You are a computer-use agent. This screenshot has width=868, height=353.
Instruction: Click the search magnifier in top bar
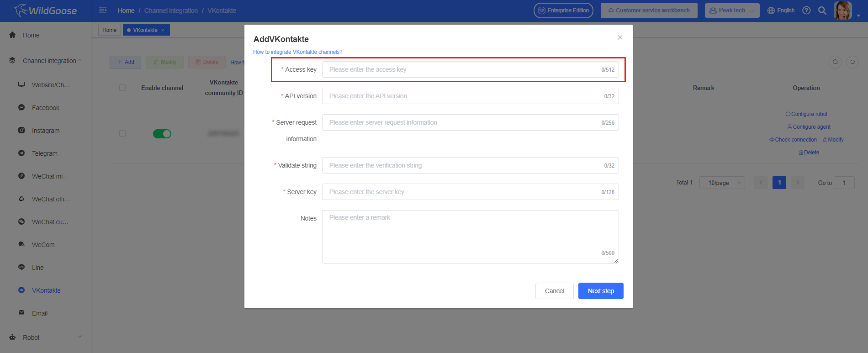pos(822,10)
